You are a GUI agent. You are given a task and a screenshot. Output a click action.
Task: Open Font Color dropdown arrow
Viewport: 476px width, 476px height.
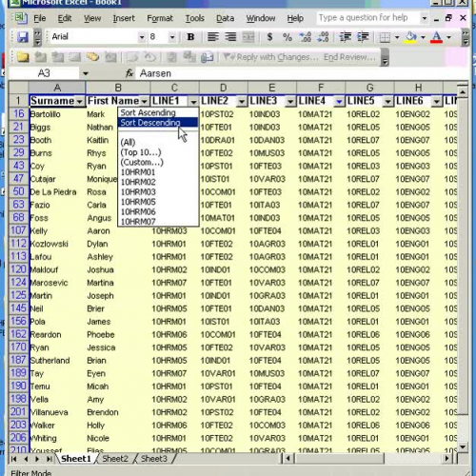coord(448,37)
